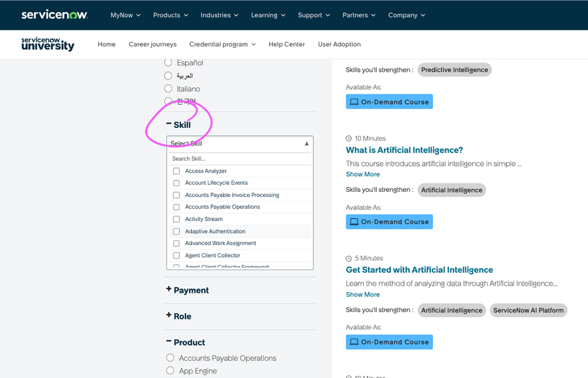588x378 pixels.
Task: Open the Company menu
Action: (406, 16)
